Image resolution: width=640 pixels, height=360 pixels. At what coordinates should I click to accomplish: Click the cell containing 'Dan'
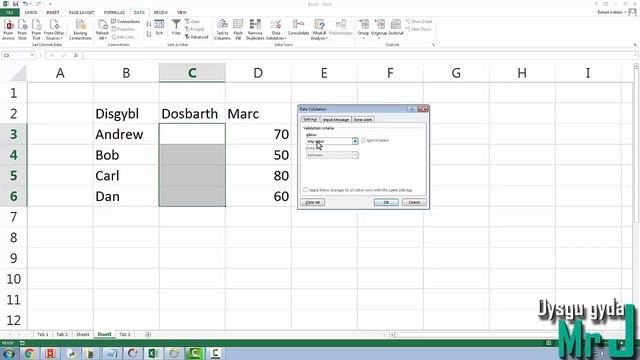pos(126,196)
